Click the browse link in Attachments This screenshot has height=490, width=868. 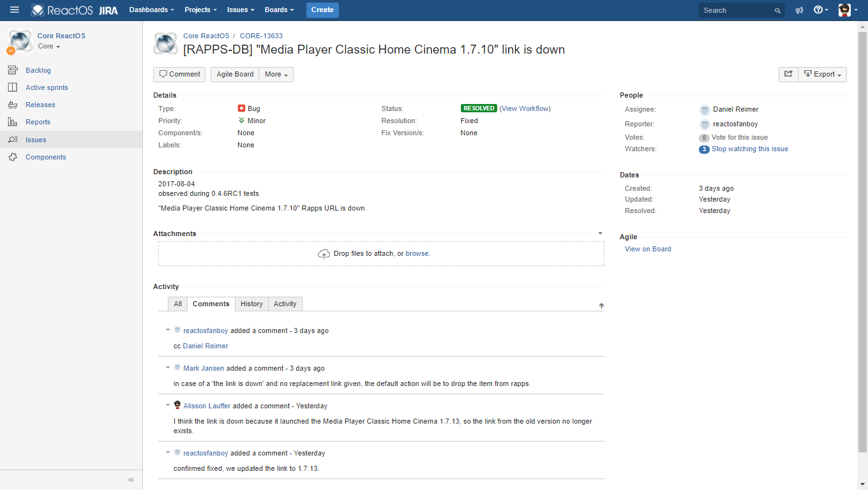[x=417, y=254]
